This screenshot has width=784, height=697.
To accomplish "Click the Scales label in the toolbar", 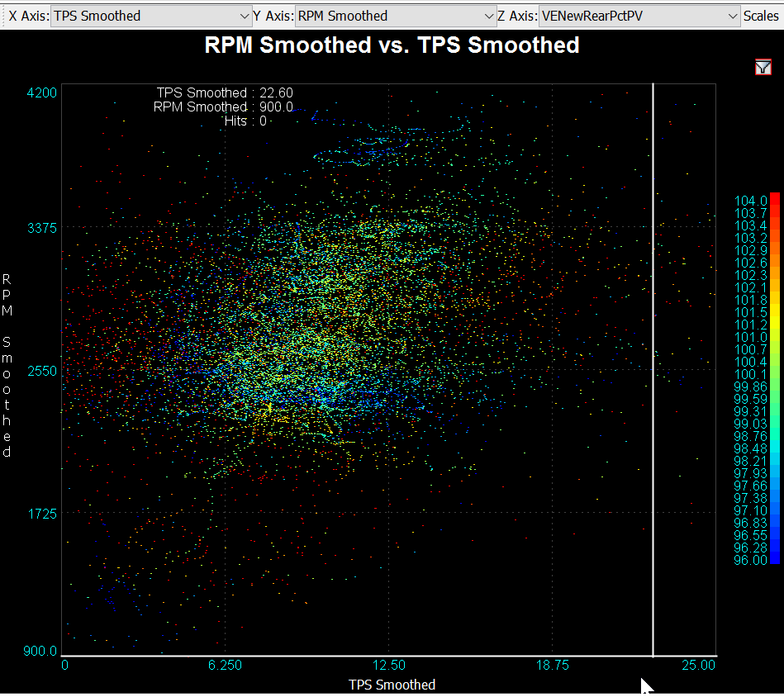I will coord(761,16).
